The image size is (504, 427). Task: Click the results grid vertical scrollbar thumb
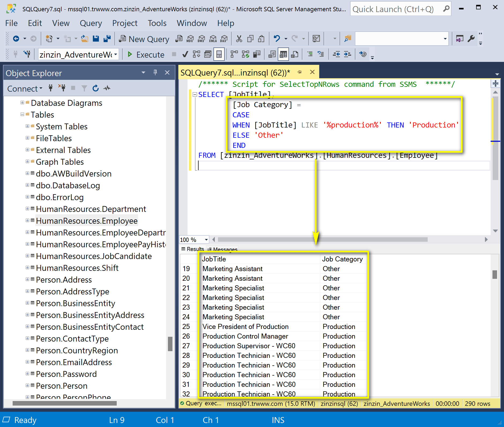pyautogui.click(x=495, y=275)
